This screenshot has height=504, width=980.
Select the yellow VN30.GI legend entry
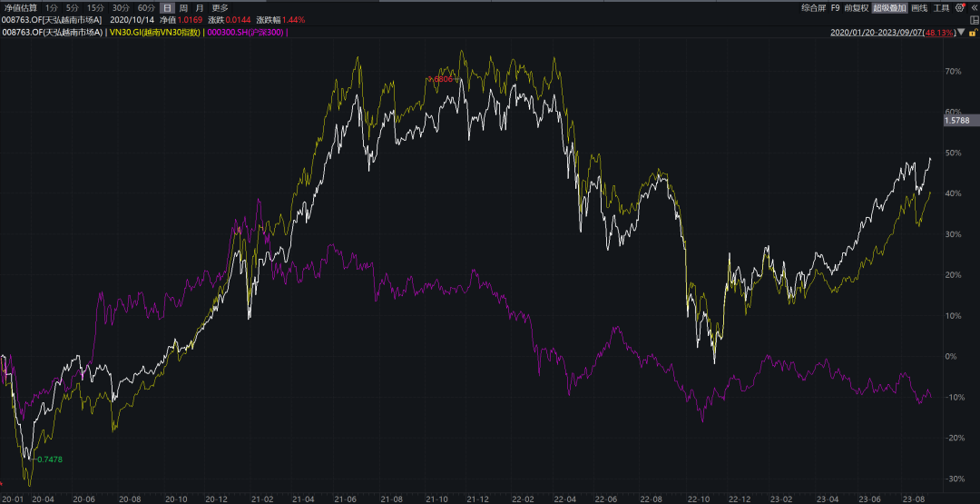(x=154, y=33)
